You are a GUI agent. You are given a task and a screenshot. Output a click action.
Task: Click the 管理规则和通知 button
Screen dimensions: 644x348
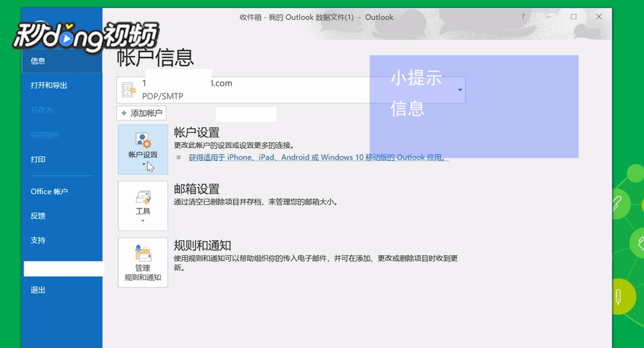143,262
